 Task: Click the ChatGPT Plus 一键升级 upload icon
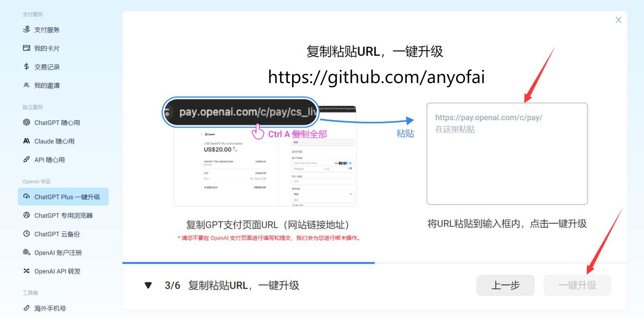[26, 196]
